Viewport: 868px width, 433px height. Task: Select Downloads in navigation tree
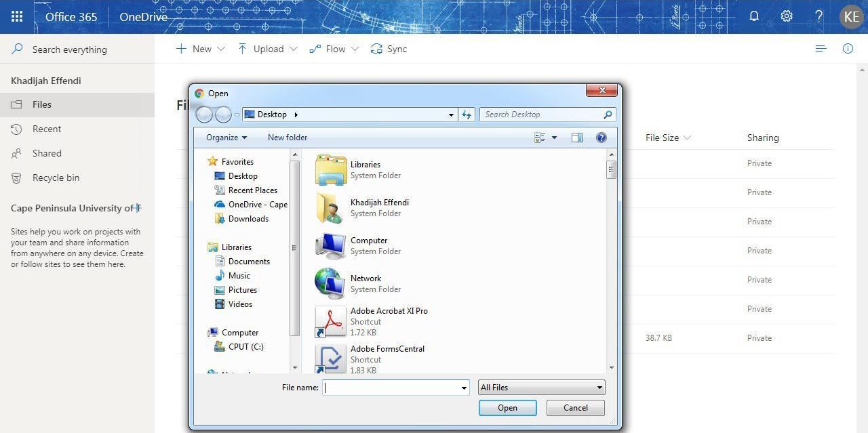pos(242,219)
